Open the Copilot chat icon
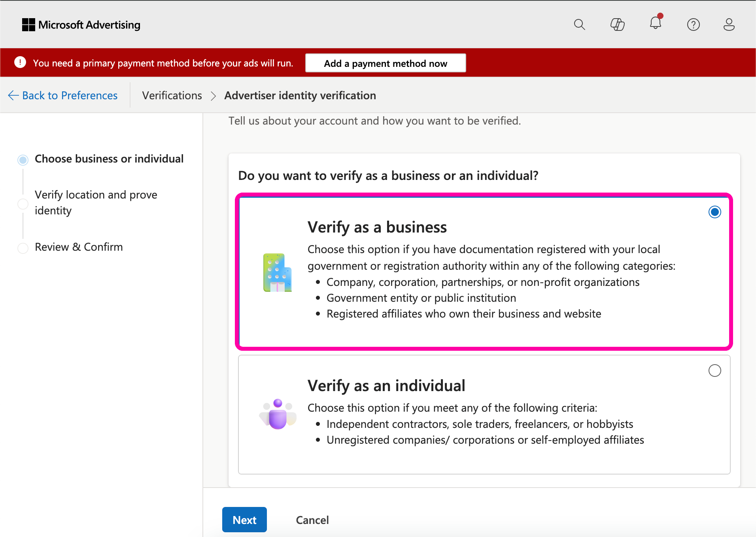Image resolution: width=756 pixels, height=537 pixels. tap(617, 25)
